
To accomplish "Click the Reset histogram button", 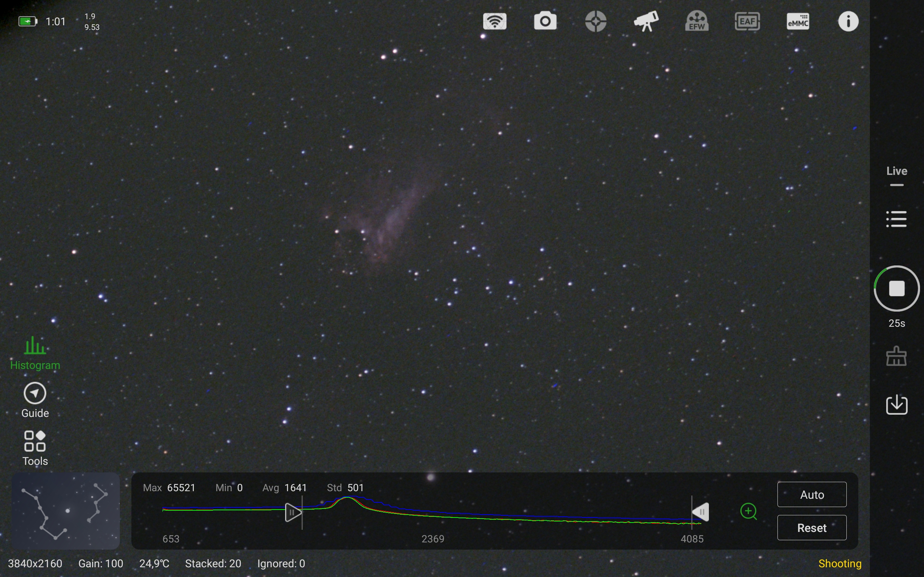I will click(x=812, y=528).
